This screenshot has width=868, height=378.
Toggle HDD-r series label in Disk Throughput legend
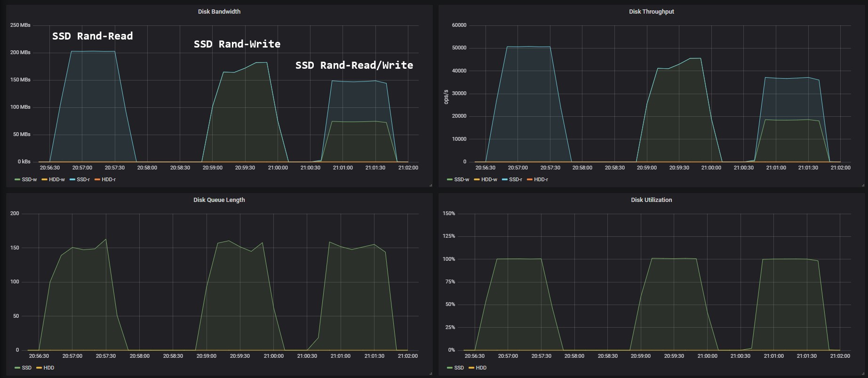coord(541,179)
